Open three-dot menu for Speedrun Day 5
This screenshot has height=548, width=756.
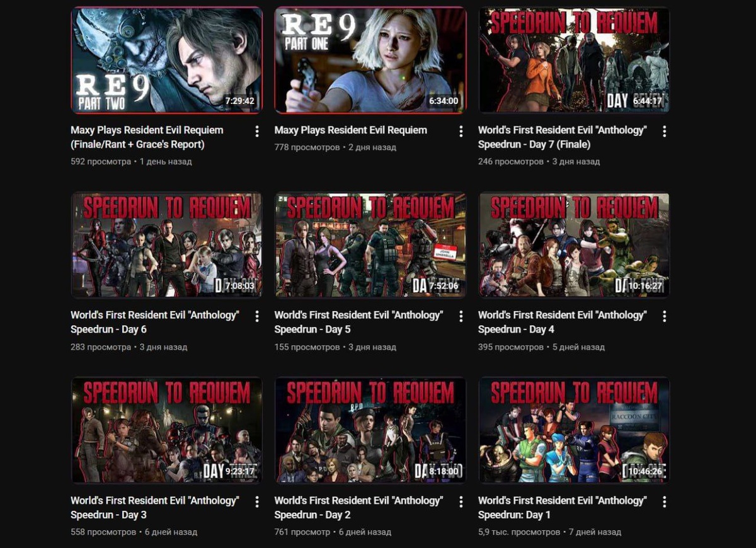tap(461, 316)
